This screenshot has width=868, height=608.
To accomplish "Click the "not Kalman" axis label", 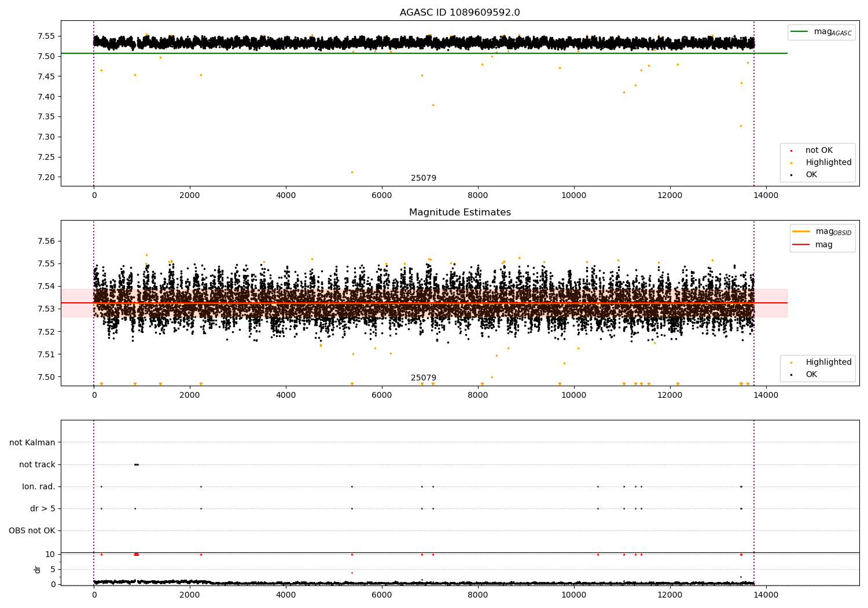I will click(x=32, y=442).
